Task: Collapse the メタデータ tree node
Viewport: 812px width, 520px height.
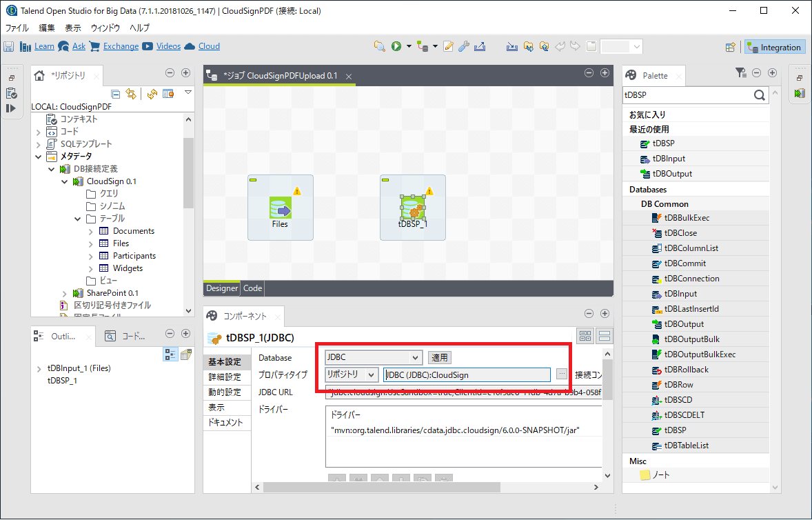Action: coord(39,157)
